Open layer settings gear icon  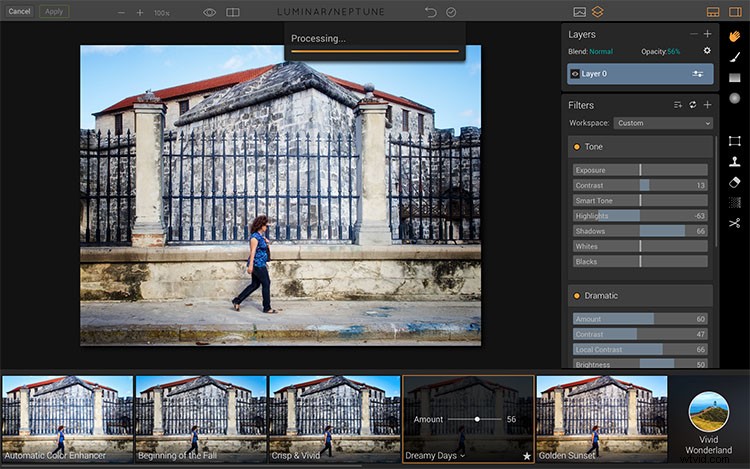(707, 51)
